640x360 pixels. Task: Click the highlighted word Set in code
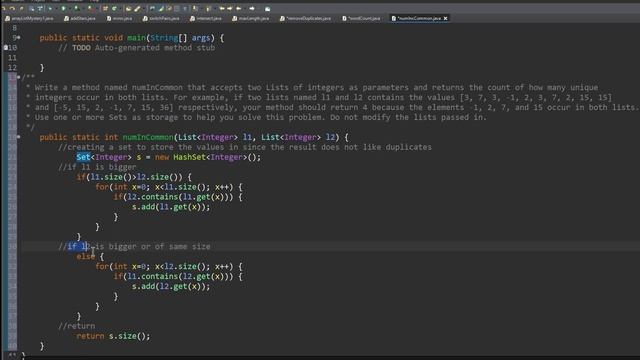click(83, 157)
